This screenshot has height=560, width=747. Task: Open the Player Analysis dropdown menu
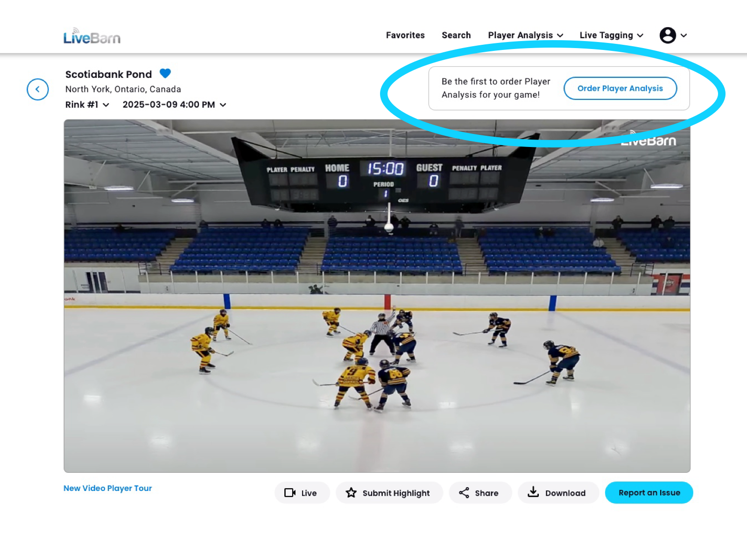[x=526, y=35]
